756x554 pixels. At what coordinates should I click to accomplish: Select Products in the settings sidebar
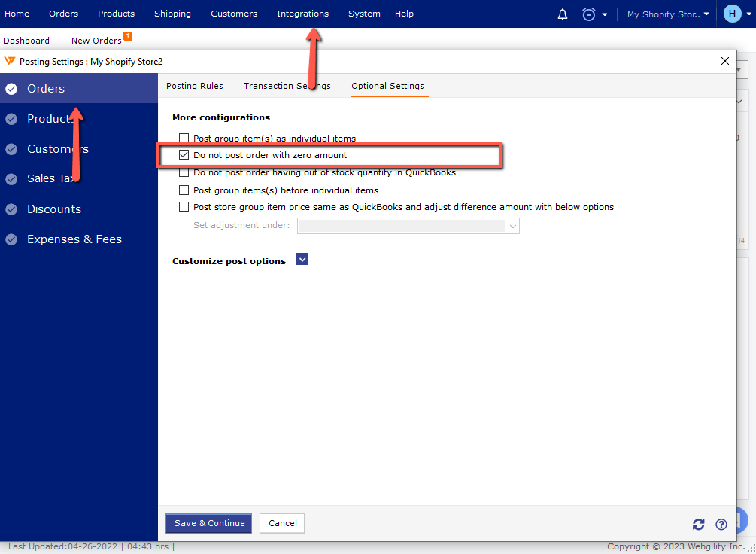(x=79, y=119)
